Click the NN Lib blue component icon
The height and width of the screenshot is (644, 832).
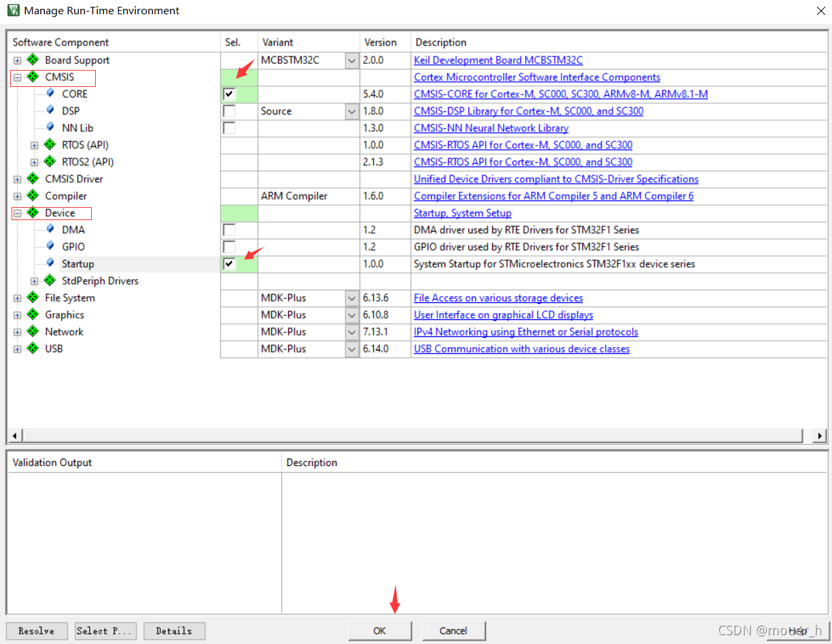50,127
